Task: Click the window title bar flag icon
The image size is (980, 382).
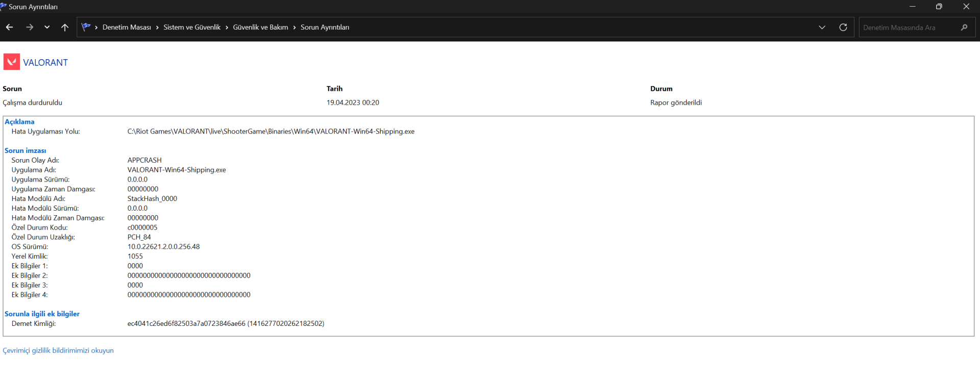Action: coord(3,6)
